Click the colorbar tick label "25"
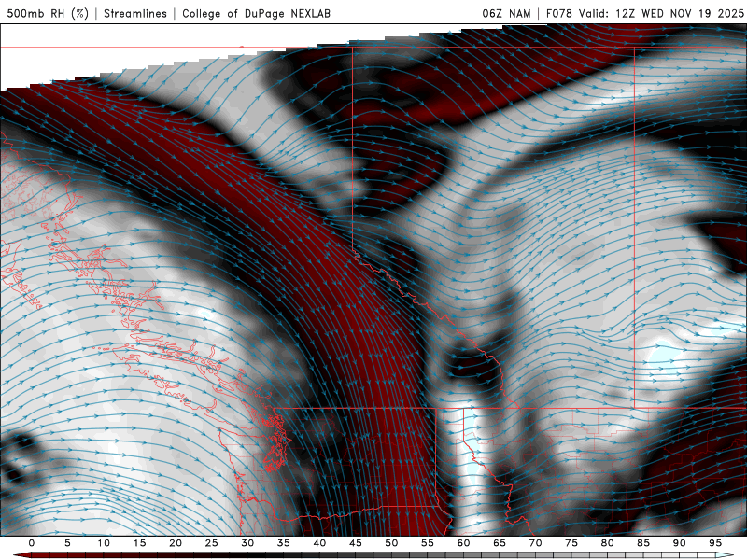The image size is (747, 560). tap(212, 543)
